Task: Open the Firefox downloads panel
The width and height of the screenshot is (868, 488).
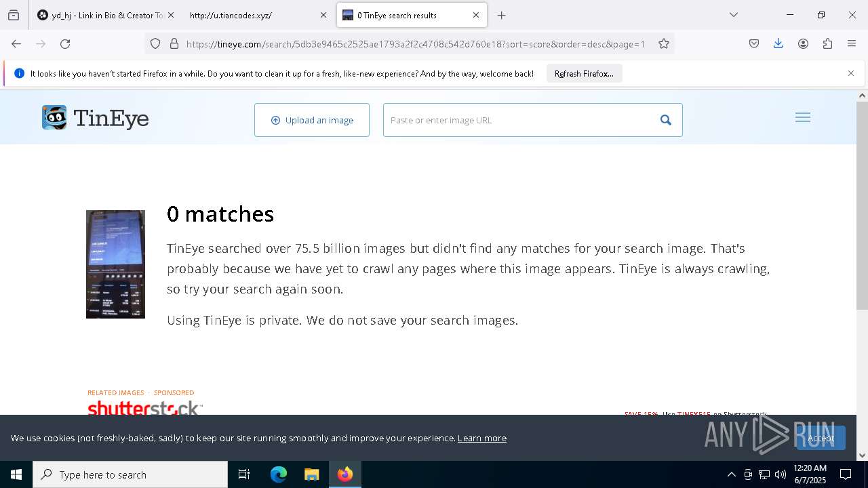Action: [778, 44]
